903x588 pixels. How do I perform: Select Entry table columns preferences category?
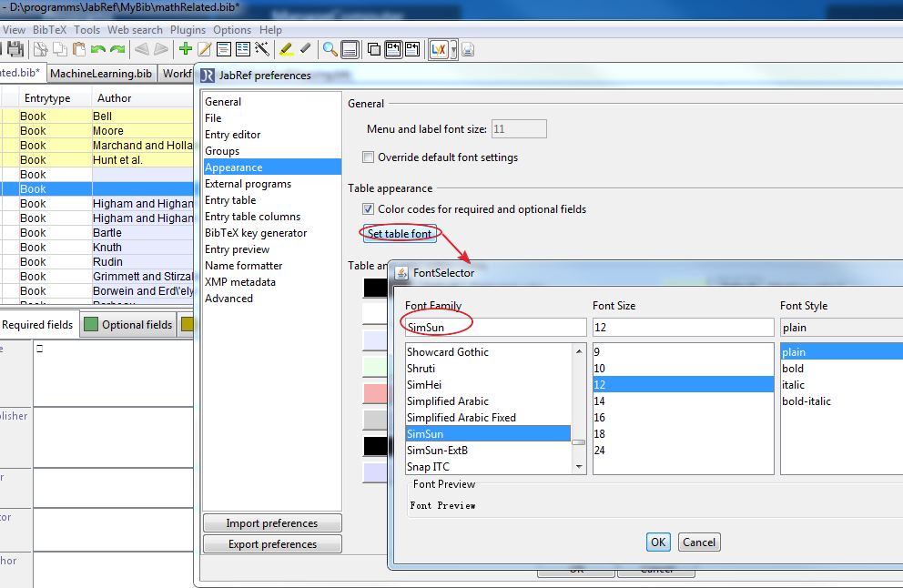pos(272,217)
